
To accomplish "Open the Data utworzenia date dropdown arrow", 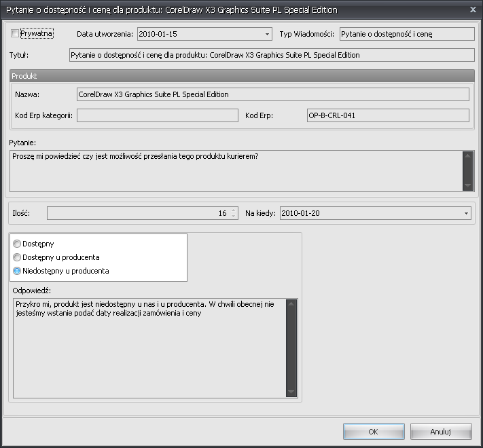I will (x=267, y=34).
